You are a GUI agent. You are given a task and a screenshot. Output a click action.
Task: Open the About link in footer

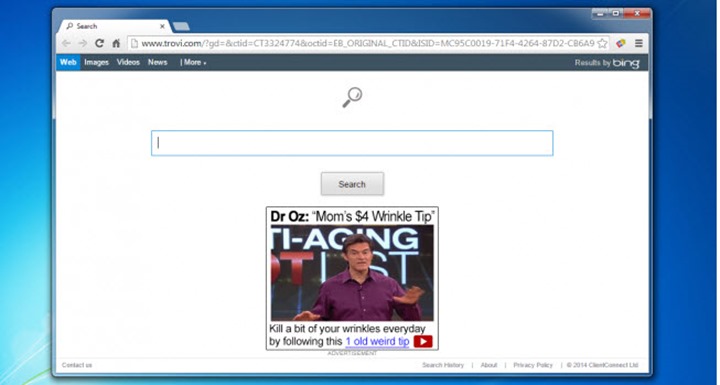click(x=489, y=365)
